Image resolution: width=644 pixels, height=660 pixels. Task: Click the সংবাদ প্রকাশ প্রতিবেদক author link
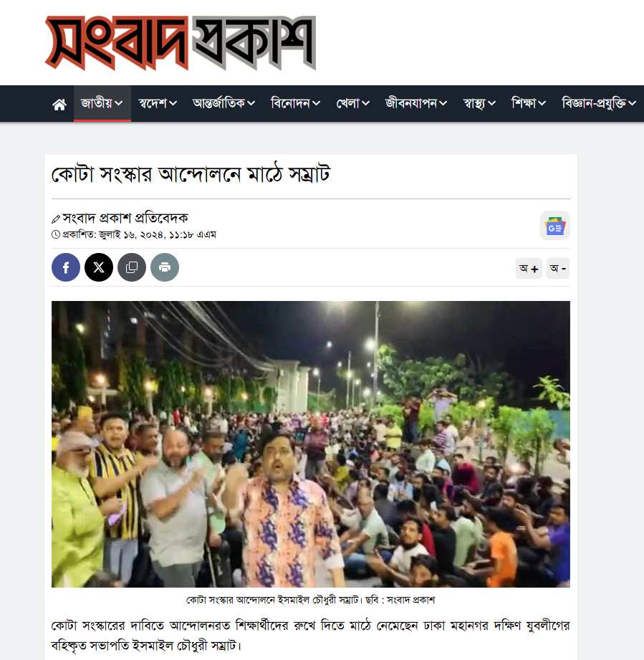[125, 218]
